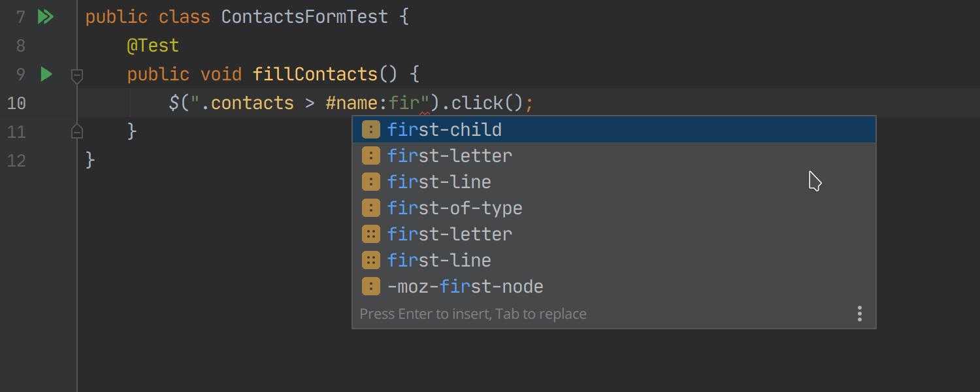The width and height of the screenshot is (980, 392).
Task: Collapse the fillContacts method fold marker
Action: pyautogui.click(x=77, y=76)
